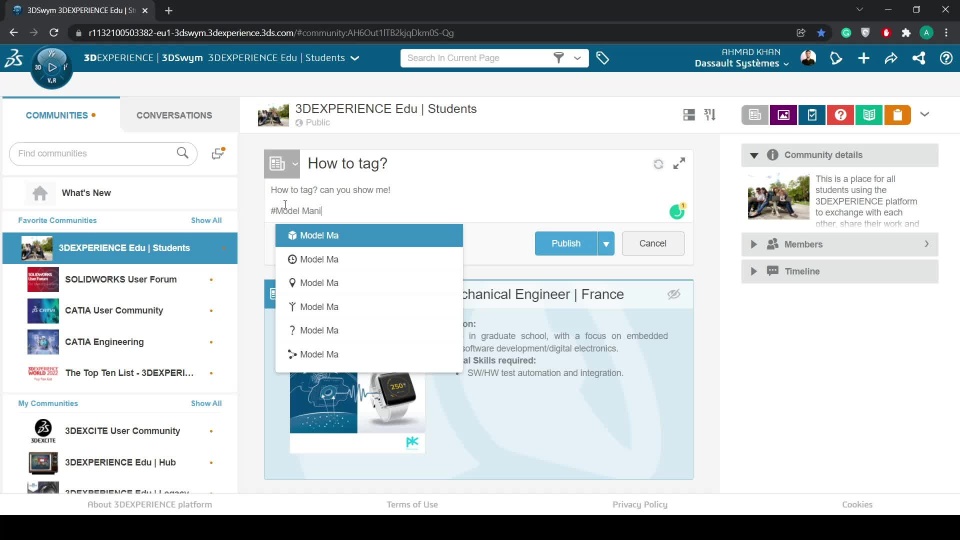Open the 3DEXPERIENCE compass
The image size is (960, 540).
pyautogui.click(x=51, y=67)
